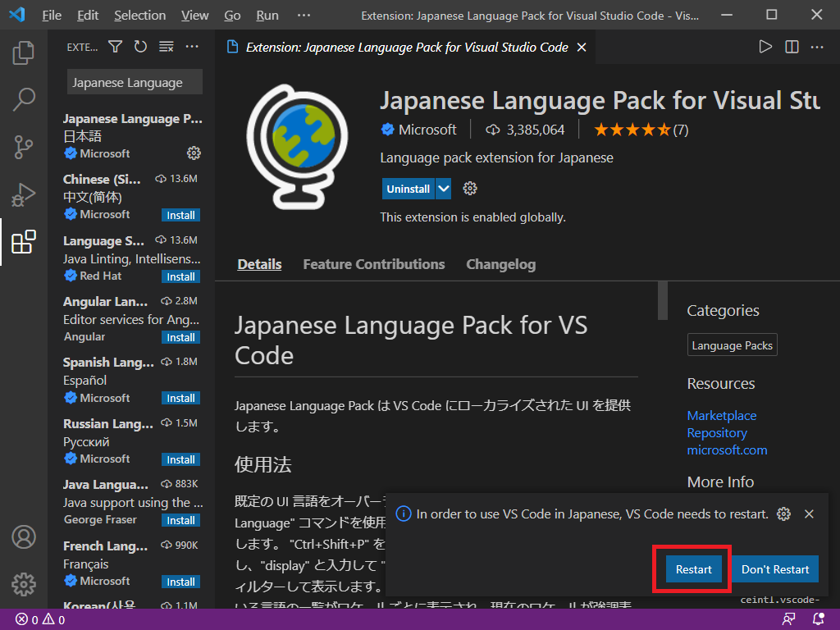Screen dimensions: 840x630
Task: Click the manage gear for Japanese Language Pack in list
Action: [x=194, y=153]
